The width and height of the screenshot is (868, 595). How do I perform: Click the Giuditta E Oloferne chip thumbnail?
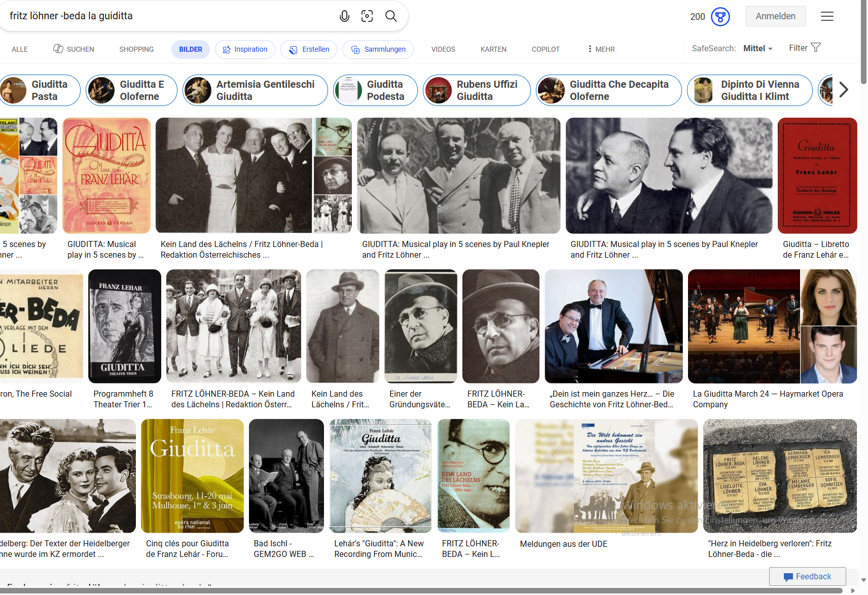[x=101, y=90]
